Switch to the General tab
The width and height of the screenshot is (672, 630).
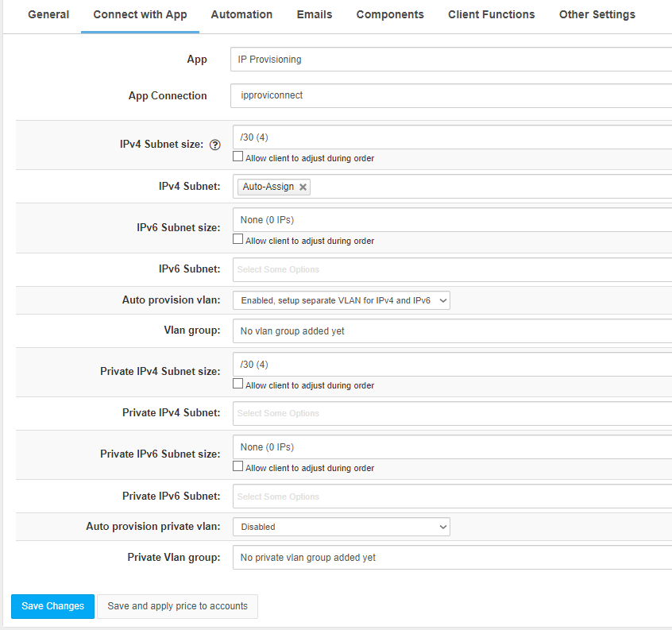click(48, 15)
